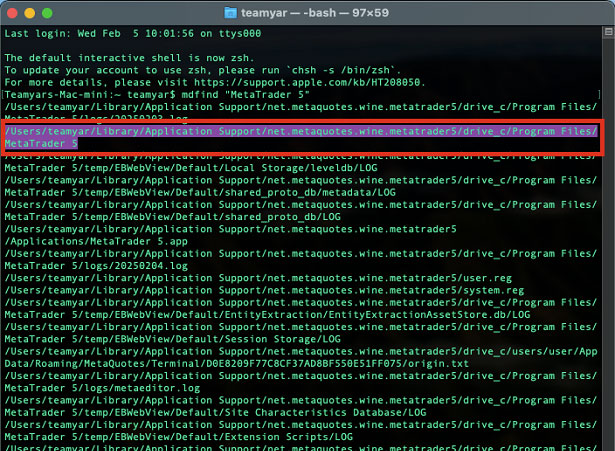Click the 'logs/20250204.log' result line

pos(96,266)
